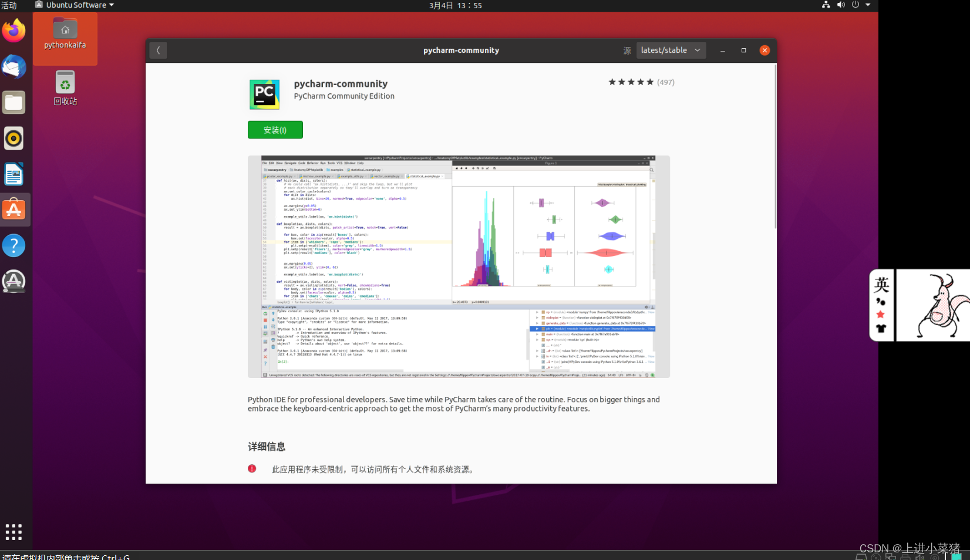Click the red star icon in input panel

(880, 315)
